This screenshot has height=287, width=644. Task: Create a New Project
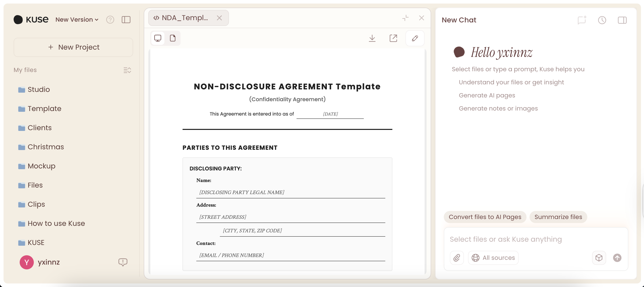pos(73,47)
